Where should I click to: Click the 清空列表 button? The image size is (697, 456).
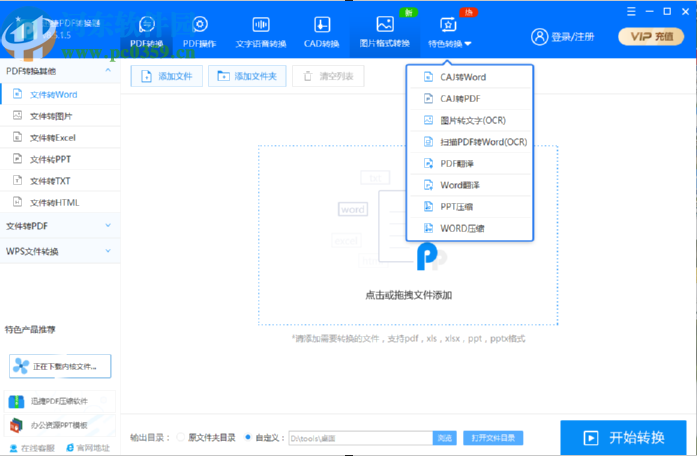[x=328, y=76]
